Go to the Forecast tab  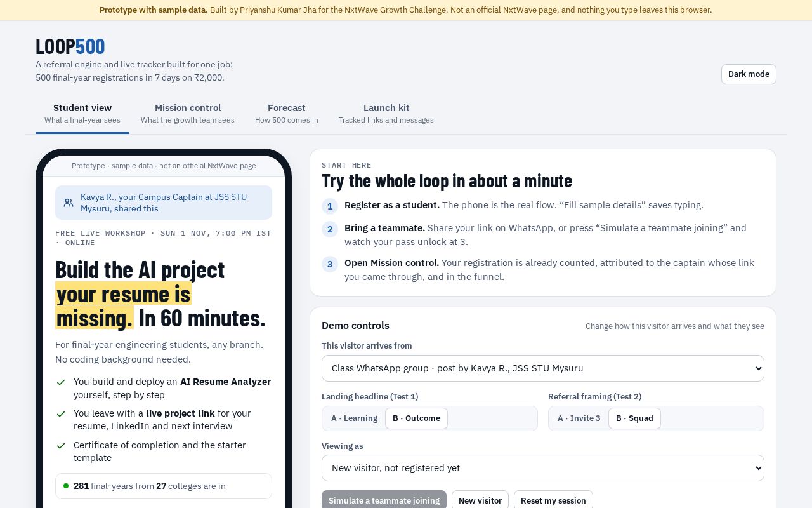point(287,114)
